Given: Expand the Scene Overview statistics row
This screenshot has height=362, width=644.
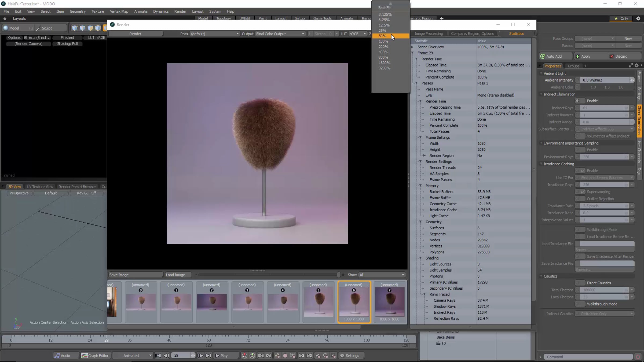Looking at the screenshot, I should (413, 47).
